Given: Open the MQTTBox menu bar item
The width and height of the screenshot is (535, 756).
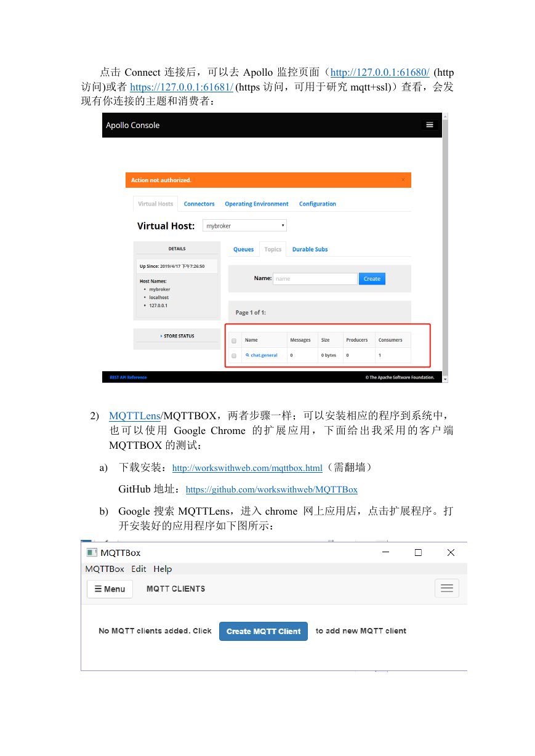Looking at the screenshot, I should 105,569.
